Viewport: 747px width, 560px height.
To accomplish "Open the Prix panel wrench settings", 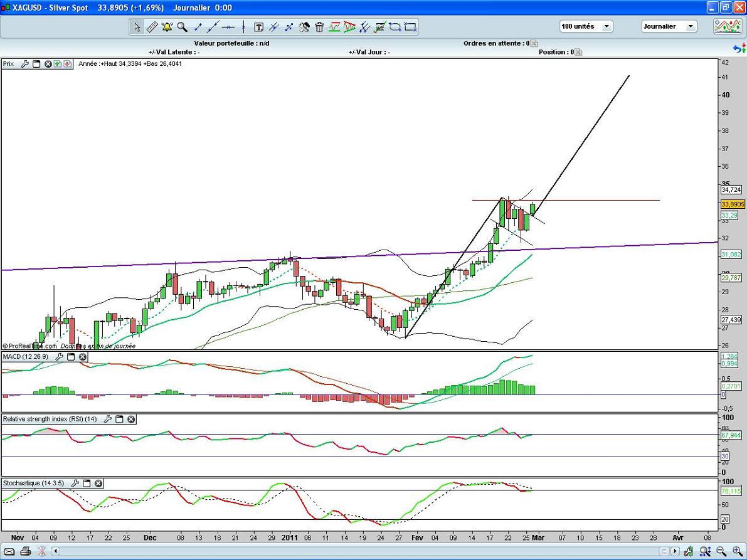I will [x=24, y=64].
